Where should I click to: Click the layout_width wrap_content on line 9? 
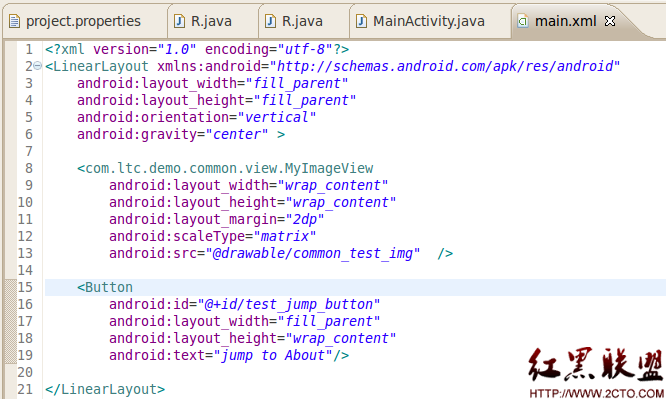click(248, 185)
